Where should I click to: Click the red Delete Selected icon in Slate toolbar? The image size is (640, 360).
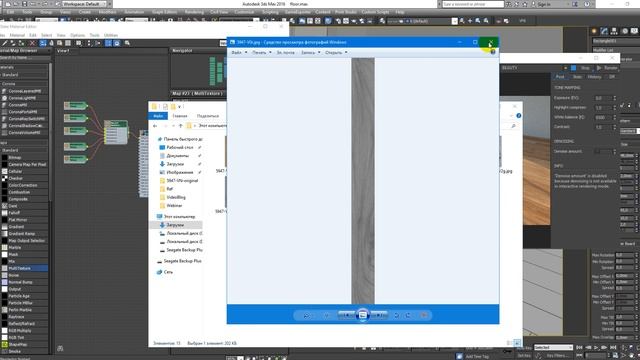[x=32, y=43]
